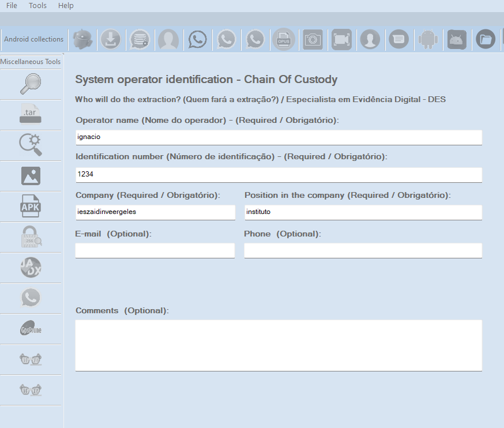Select the Android collections tab

[x=34, y=39]
